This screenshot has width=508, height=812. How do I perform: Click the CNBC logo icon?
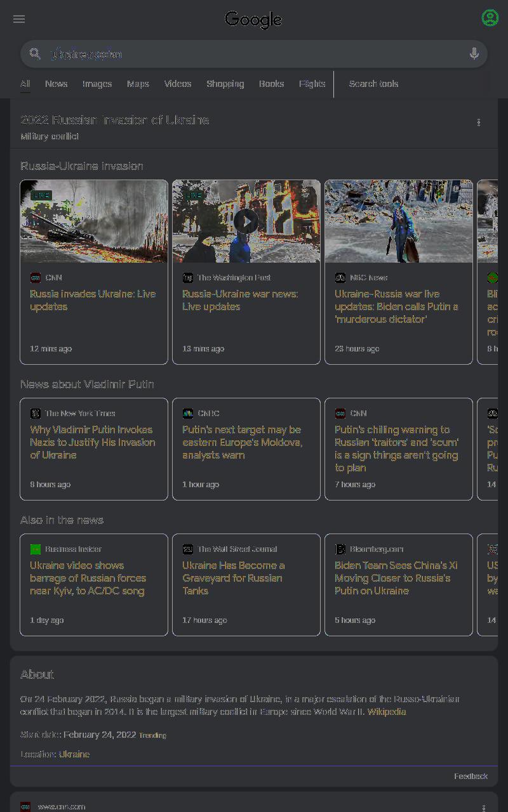coord(188,414)
